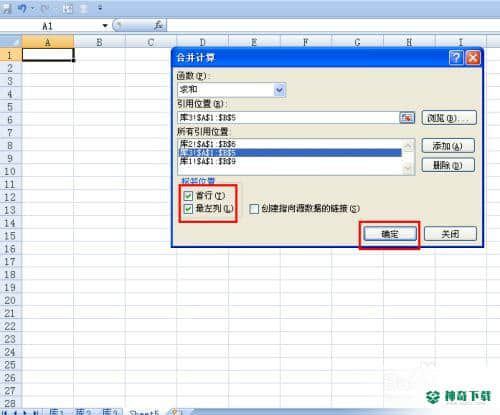The width and height of the screenshot is (500, 415).
Task: Enable 创建指向源数据的链接 checkbox
Action: tap(254, 209)
